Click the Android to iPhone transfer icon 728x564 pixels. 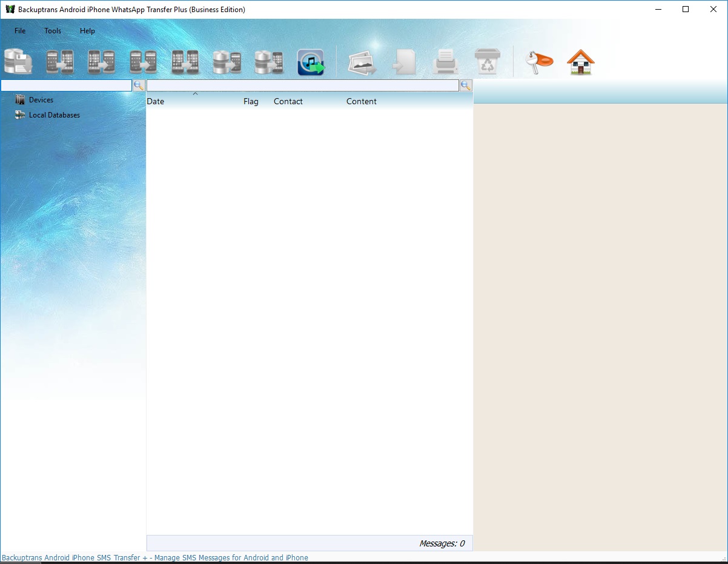pyautogui.click(x=60, y=62)
